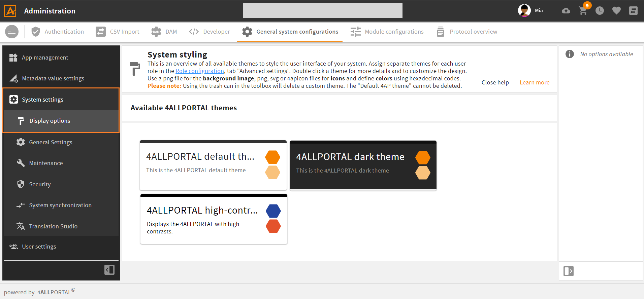Viewport: 644px width, 299px height.
Task: Switch to the DAM tab
Action: [x=164, y=32]
